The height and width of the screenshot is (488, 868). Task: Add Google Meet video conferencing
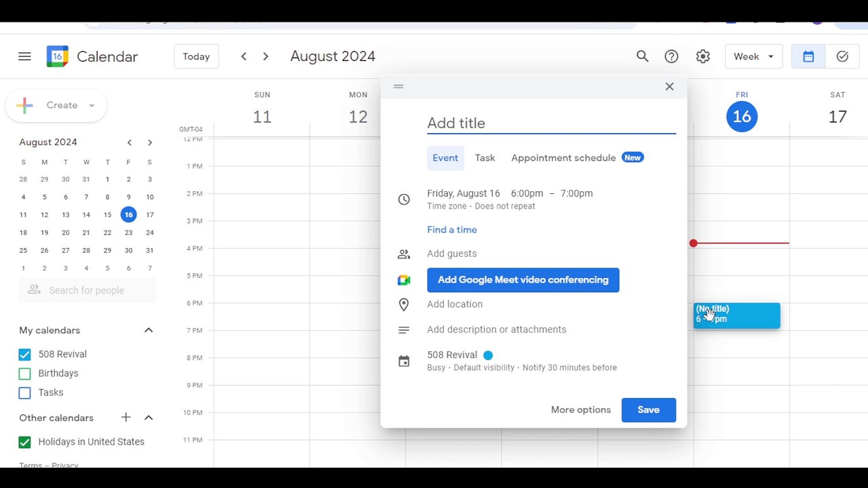point(523,280)
